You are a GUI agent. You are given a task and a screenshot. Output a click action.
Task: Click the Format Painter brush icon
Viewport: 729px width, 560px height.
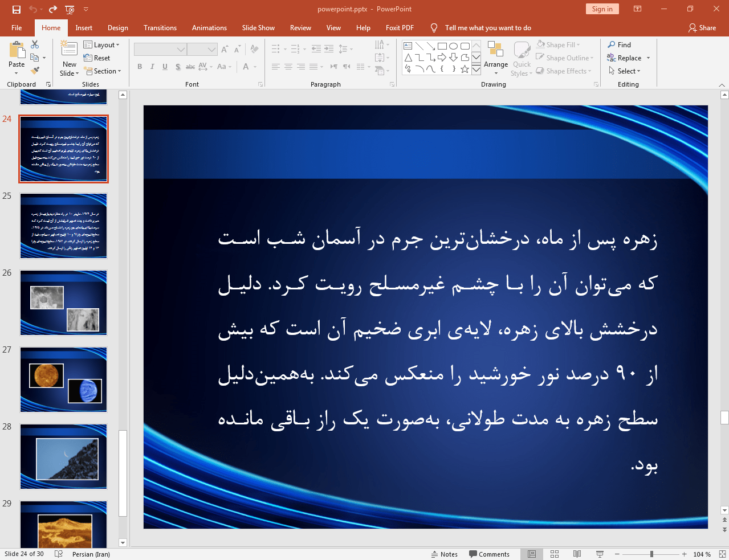click(x=35, y=71)
